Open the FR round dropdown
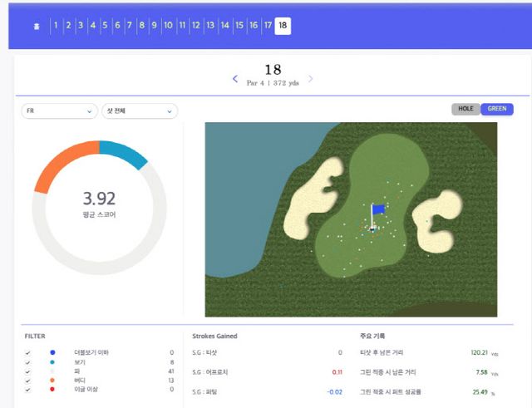This screenshot has height=408, width=532. pos(59,111)
